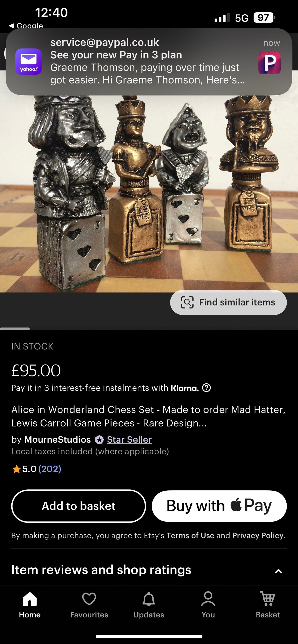Tap the chess pieces product photo
This screenshot has height=644, width=298.
[x=149, y=194]
